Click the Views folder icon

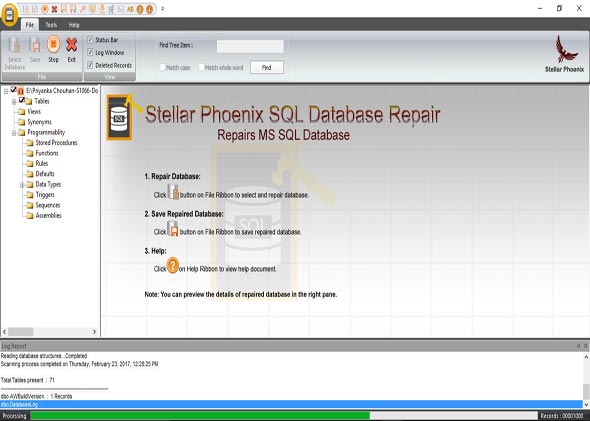(x=21, y=112)
